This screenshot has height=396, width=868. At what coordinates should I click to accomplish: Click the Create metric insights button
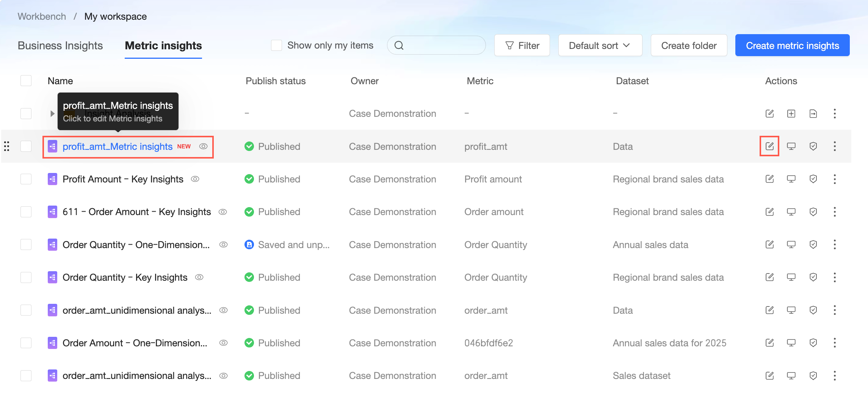pos(793,46)
